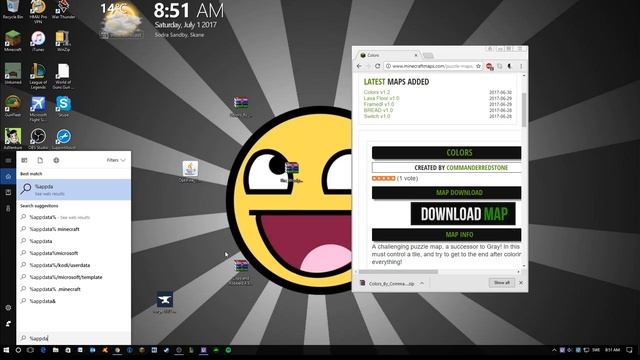The width and height of the screenshot is (640, 360).
Task: Close the Colors tab in Chrome
Action: pyautogui.click(x=416, y=55)
